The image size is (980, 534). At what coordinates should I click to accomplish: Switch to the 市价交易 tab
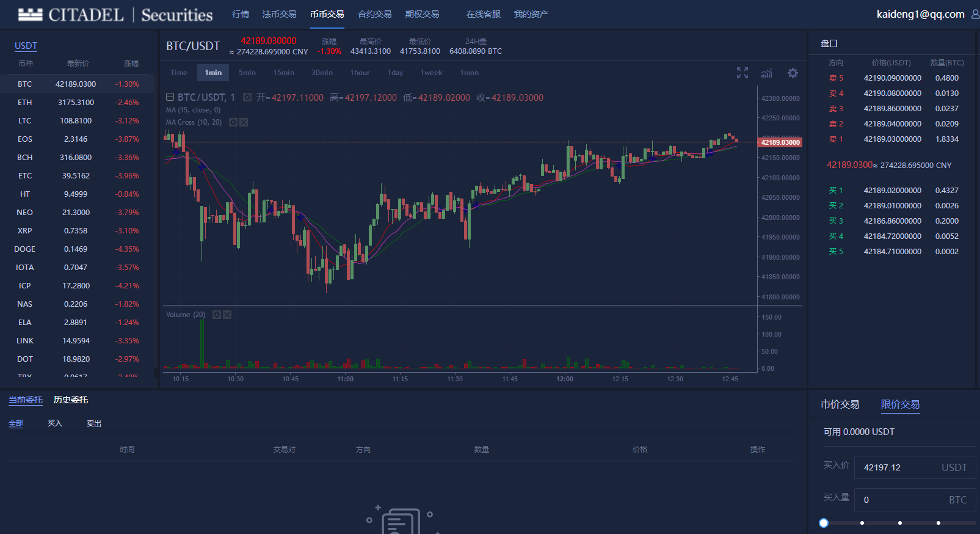[x=840, y=404]
